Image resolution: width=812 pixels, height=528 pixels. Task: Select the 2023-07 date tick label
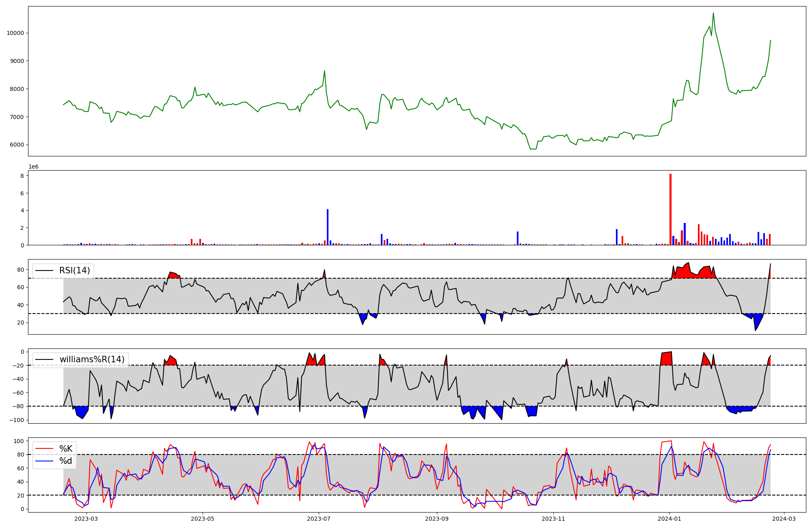(318, 519)
